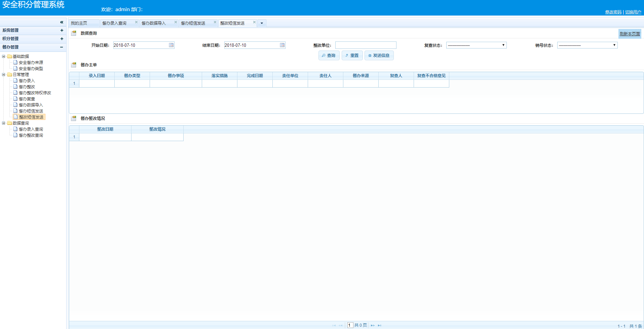Open the end date calendar picker
Viewport: 644px width, 329px height.
click(x=282, y=45)
